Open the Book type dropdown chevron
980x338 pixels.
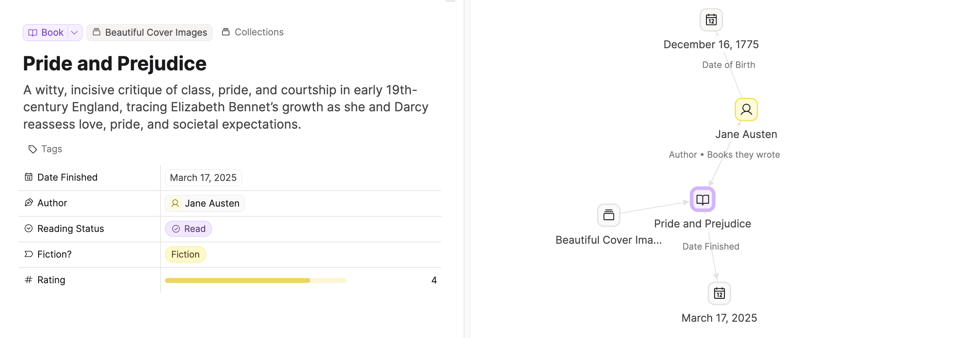click(x=75, y=33)
